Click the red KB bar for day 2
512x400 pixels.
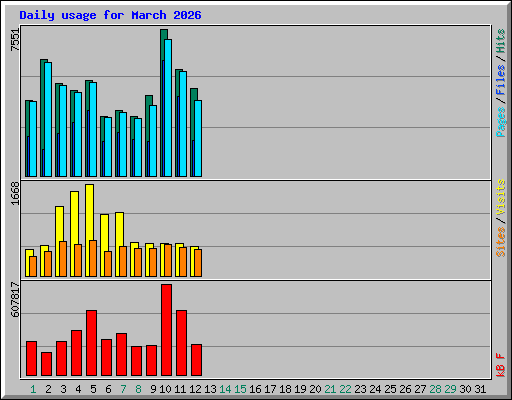46,364
